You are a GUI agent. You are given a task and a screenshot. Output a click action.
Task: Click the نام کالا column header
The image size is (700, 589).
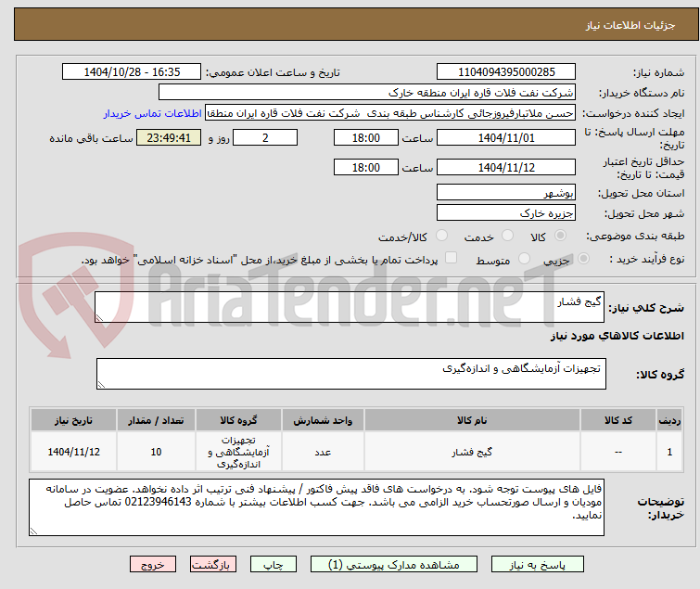(x=472, y=420)
